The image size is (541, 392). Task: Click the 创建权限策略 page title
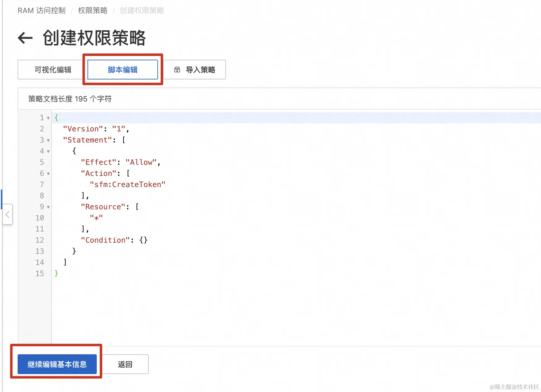tap(94, 38)
